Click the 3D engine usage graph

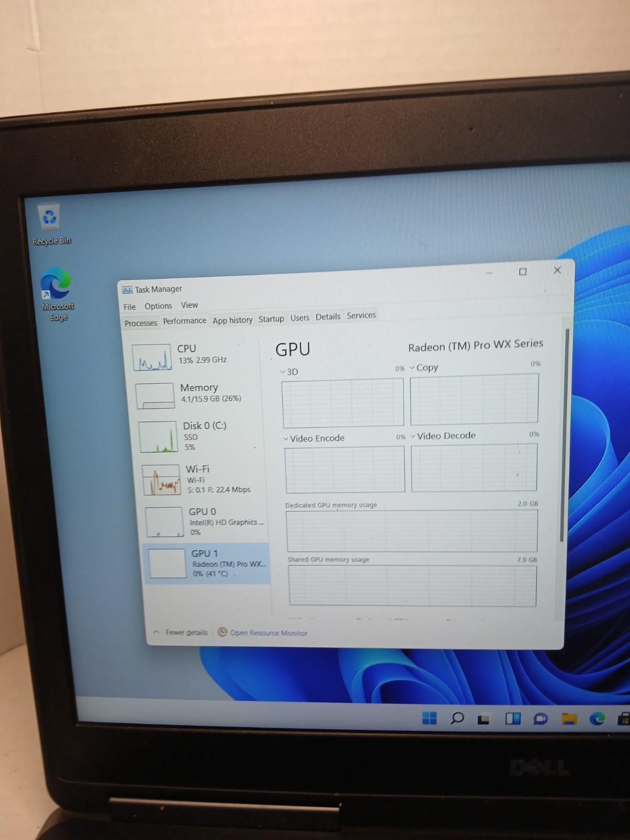[x=343, y=403]
